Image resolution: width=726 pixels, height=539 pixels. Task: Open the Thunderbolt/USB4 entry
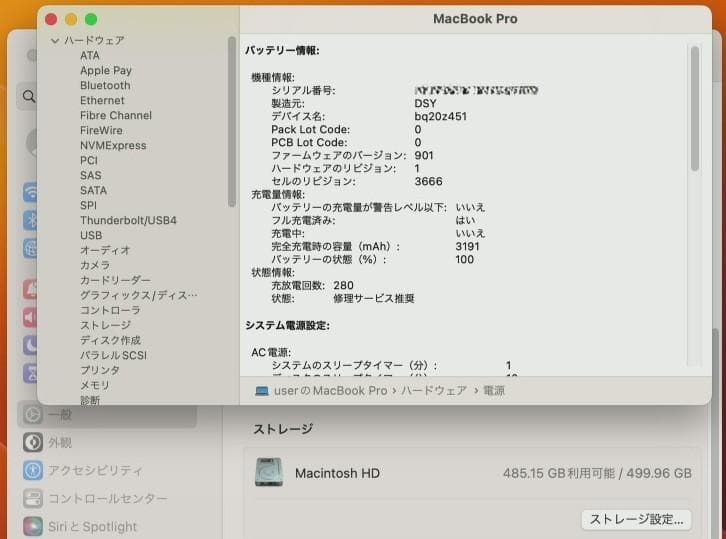pos(128,220)
